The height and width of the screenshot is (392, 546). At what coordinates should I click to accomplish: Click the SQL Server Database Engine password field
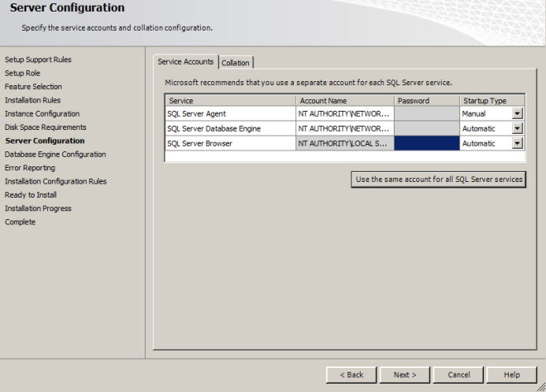pyautogui.click(x=427, y=129)
